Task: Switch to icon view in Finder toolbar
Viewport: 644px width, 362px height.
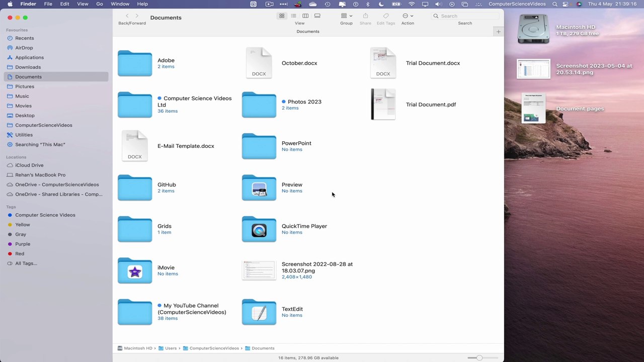Action: (x=282, y=16)
